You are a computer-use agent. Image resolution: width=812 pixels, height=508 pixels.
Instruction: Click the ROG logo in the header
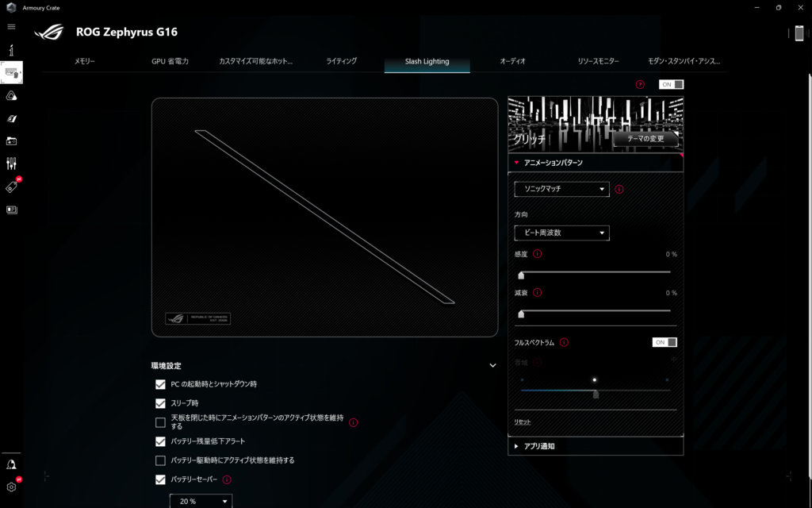[x=49, y=32]
